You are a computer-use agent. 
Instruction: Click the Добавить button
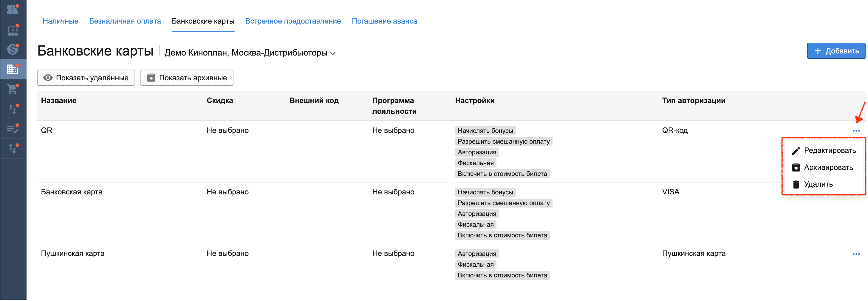(x=836, y=51)
